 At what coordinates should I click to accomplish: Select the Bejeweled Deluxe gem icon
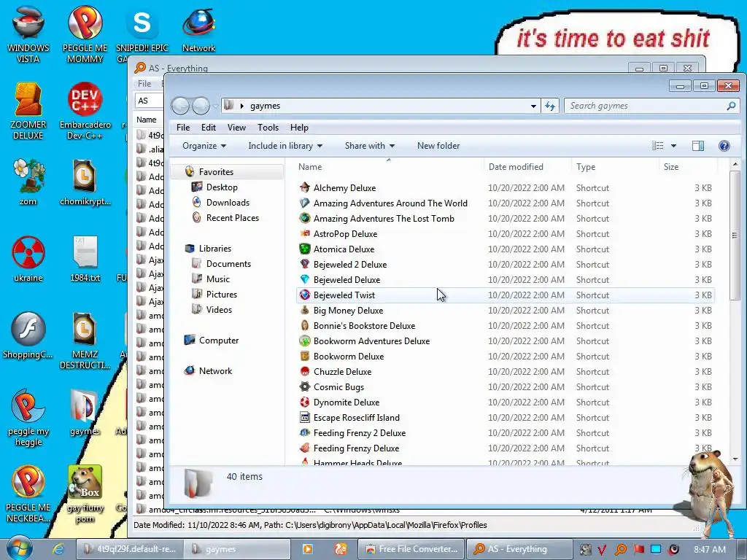point(304,279)
